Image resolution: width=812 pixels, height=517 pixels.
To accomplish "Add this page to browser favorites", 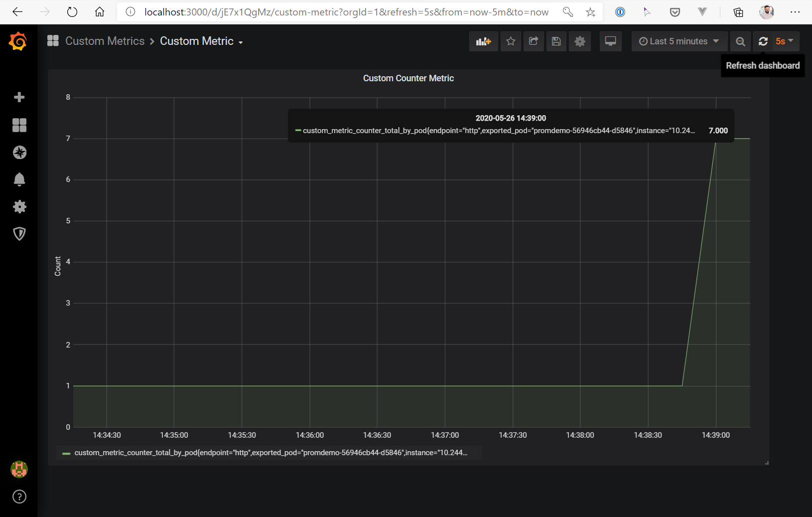I will pyautogui.click(x=591, y=12).
